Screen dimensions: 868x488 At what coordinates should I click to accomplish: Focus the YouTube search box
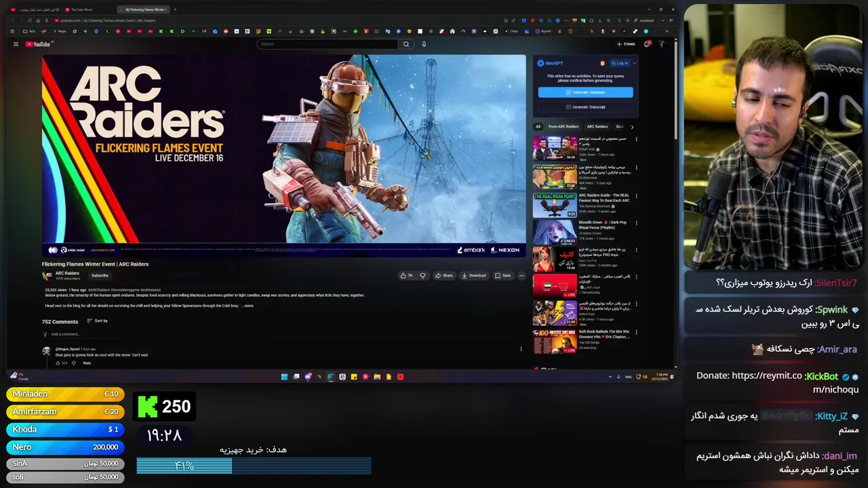[327, 44]
